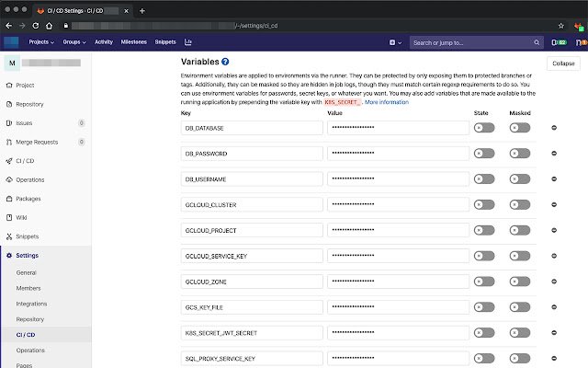This screenshot has height=368, width=588.
Task: Select Members under Settings
Action: point(28,288)
